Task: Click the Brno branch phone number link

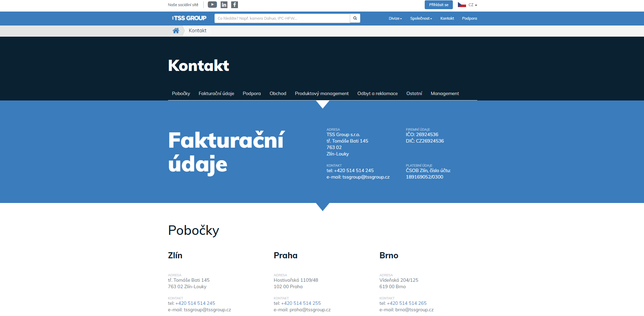Action: [407, 303]
